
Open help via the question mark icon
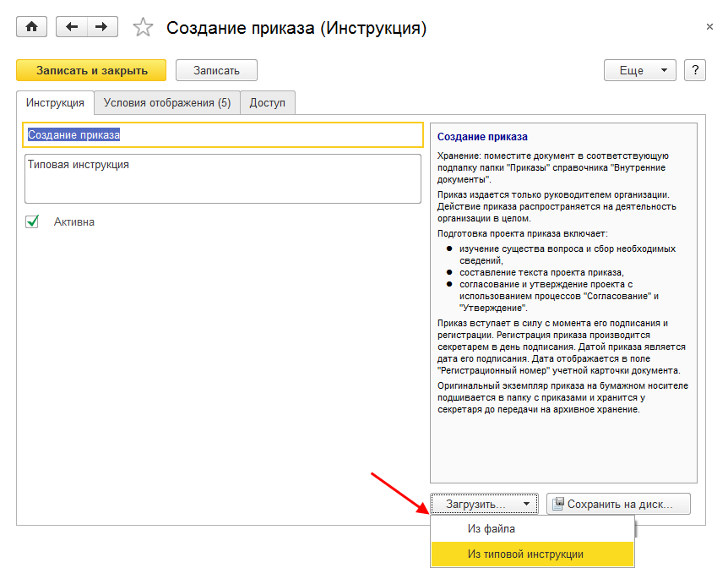tap(694, 70)
